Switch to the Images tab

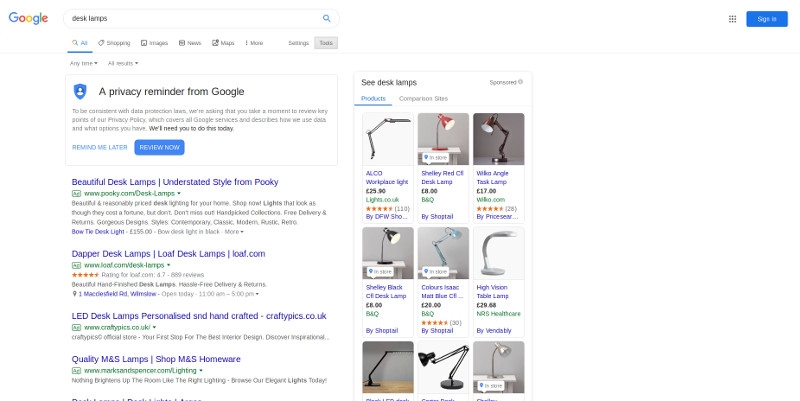155,43
